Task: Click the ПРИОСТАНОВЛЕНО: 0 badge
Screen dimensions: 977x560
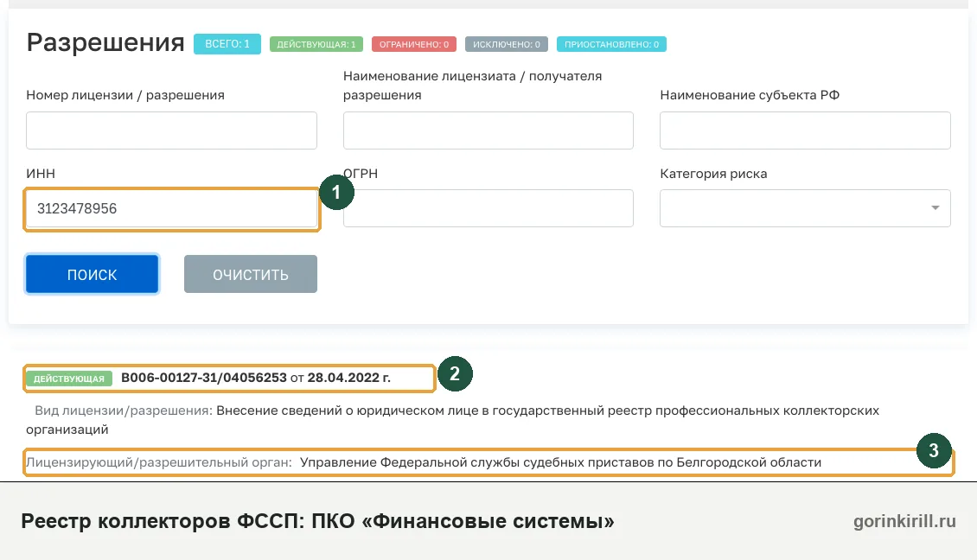Action: 611,44
